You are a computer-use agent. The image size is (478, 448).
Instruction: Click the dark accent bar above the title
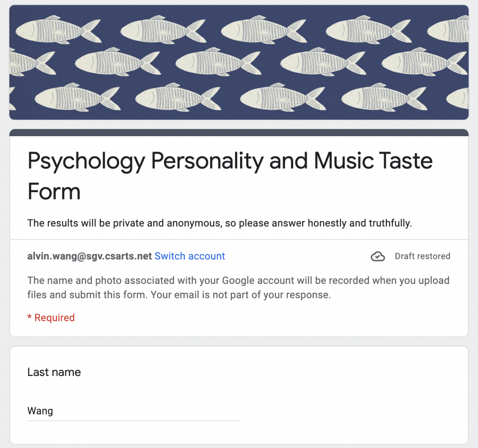239,132
